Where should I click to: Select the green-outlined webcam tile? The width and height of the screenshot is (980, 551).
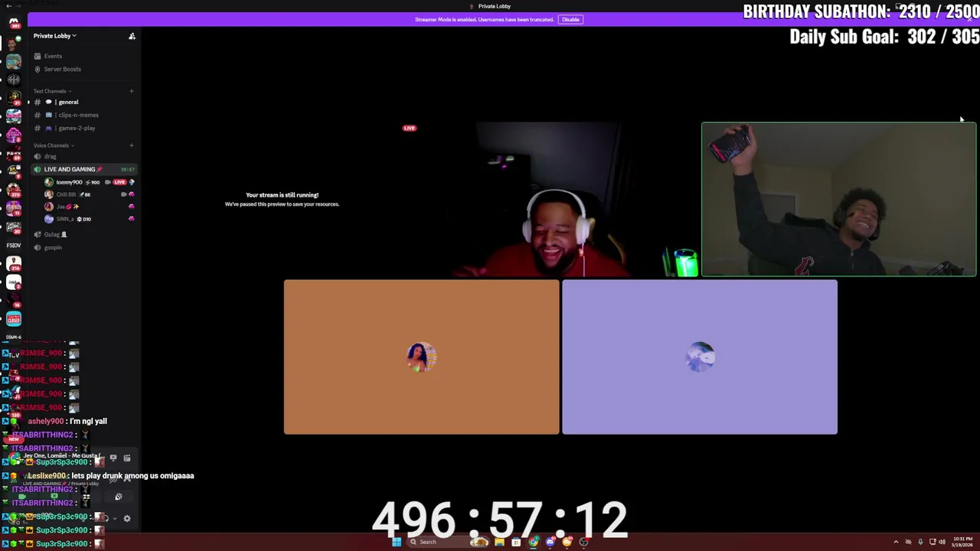839,199
